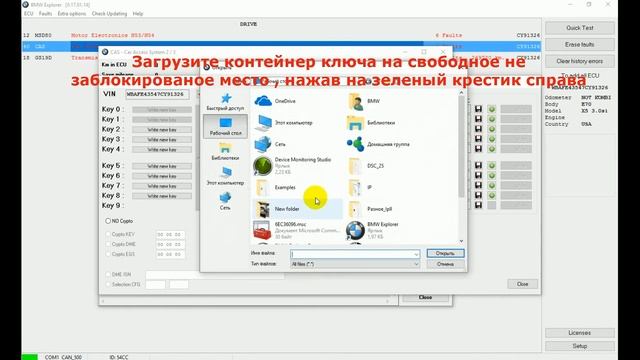Toggle the DME ISN checkbox
The width and height of the screenshot is (640, 360).
(x=108, y=274)
